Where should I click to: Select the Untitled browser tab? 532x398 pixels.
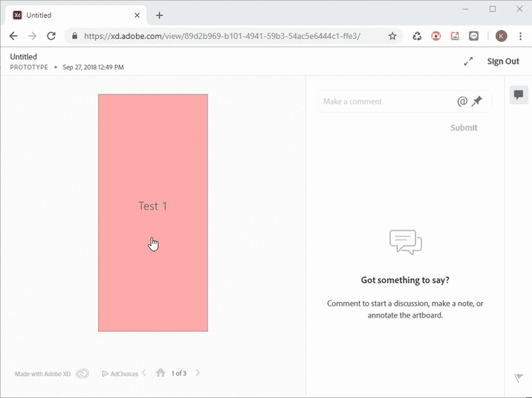(x=76, y=15)
